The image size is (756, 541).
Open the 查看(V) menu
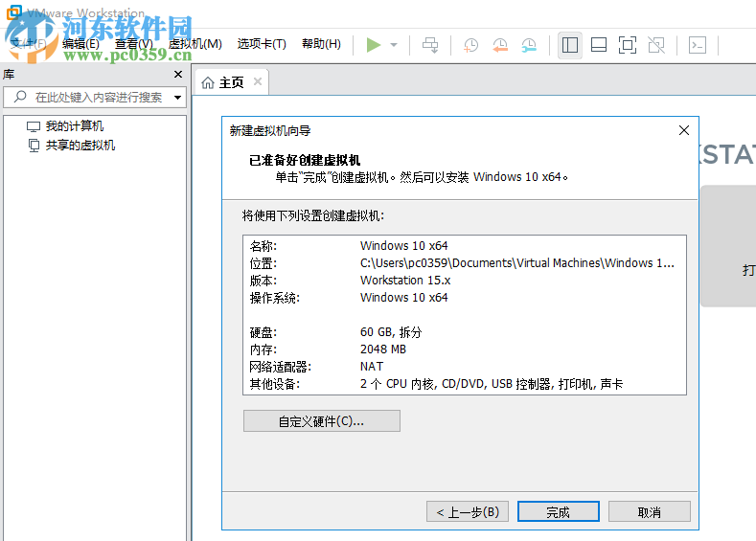[134, 44]
